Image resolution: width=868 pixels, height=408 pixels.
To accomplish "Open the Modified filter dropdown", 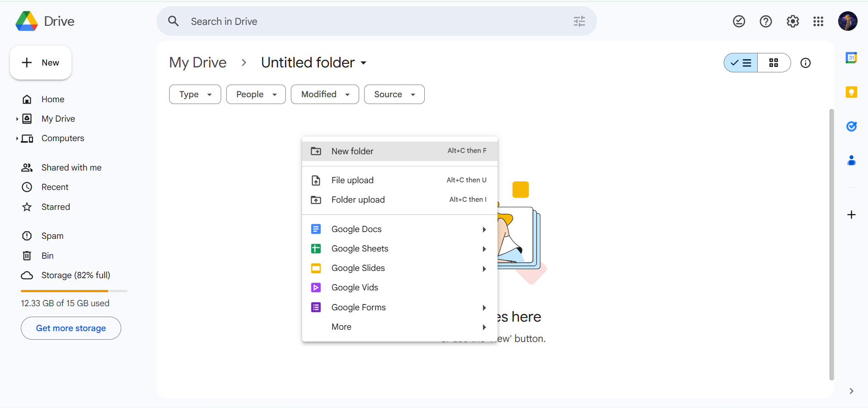I will click(325, 95).
